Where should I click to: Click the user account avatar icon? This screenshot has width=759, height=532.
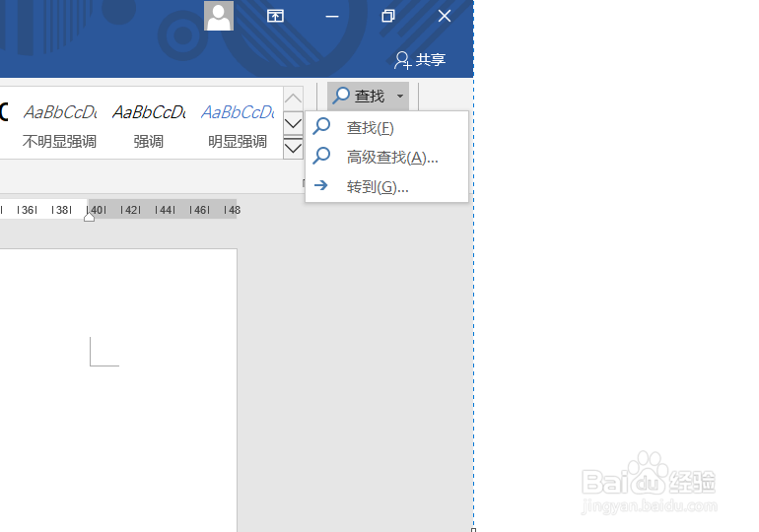[218, 16]
